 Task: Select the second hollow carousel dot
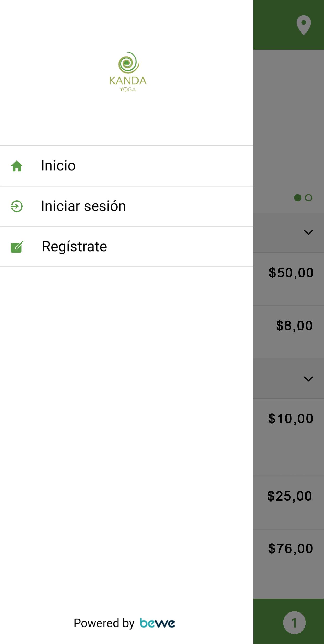[x=309, y=198]
